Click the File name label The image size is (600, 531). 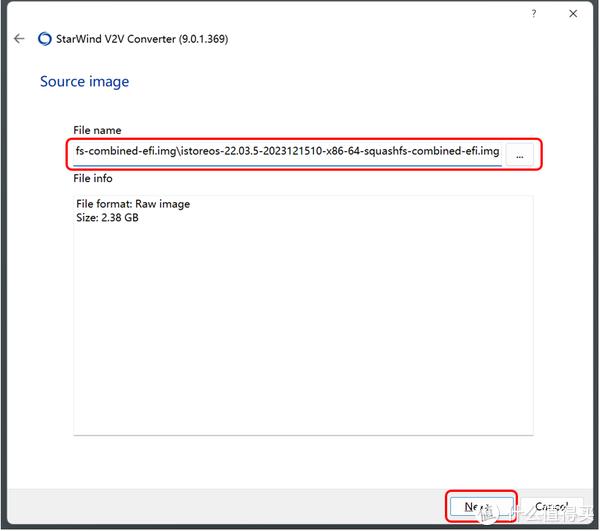(x=97, y=130)
